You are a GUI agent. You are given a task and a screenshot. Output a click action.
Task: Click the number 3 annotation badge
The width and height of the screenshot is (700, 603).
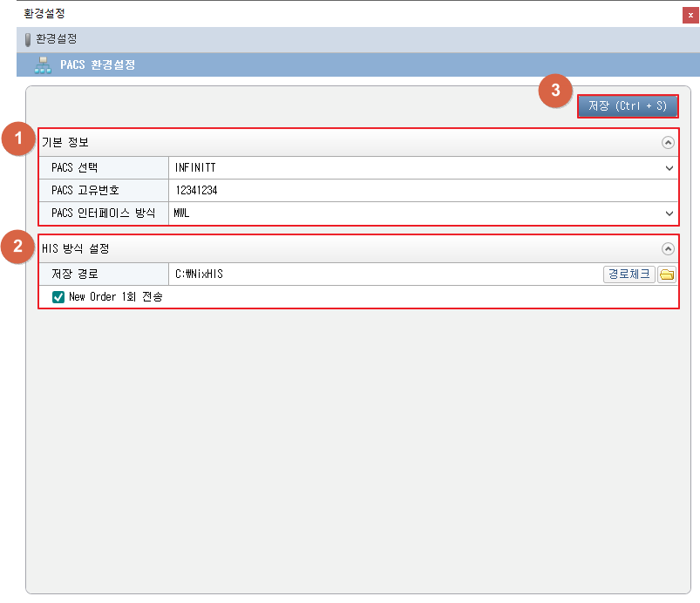click(x=555, y=92)
